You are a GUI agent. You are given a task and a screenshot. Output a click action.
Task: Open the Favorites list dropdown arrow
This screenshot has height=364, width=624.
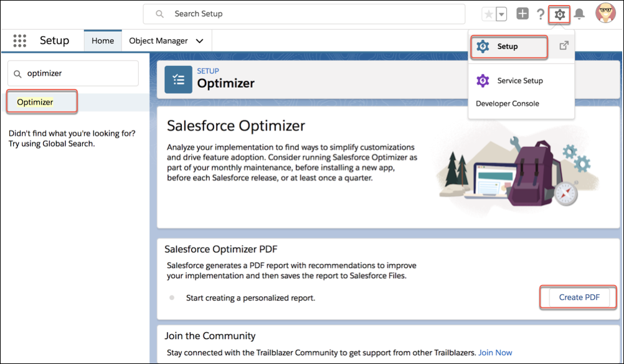point(501,15)
